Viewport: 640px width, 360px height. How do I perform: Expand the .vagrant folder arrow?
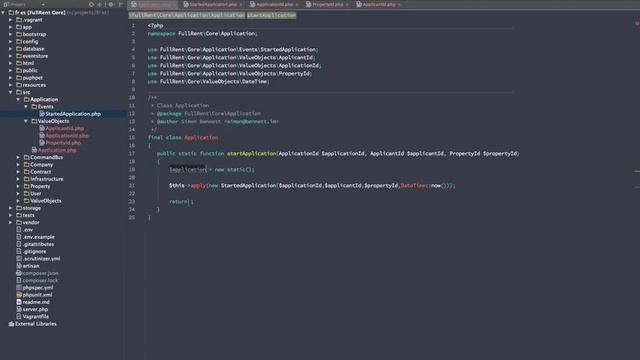[11, 20]
